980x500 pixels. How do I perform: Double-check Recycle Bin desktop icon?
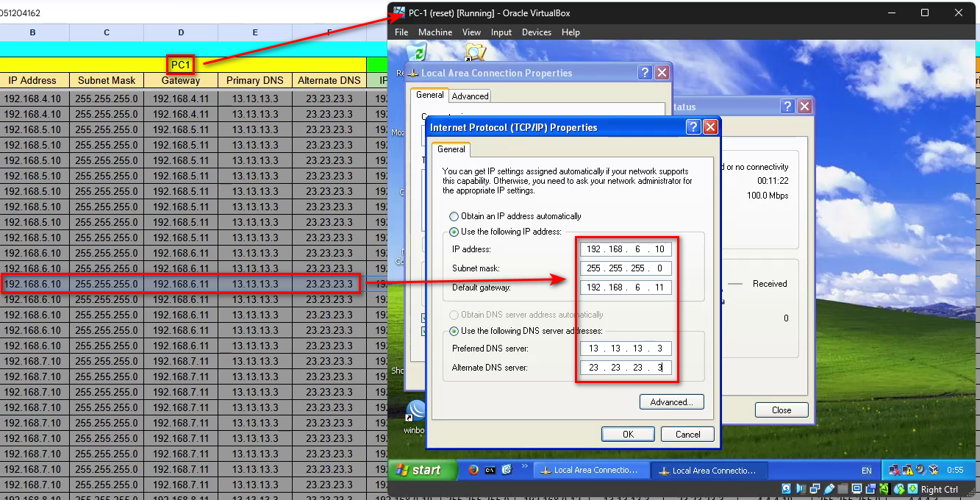[x=417, y=53]
